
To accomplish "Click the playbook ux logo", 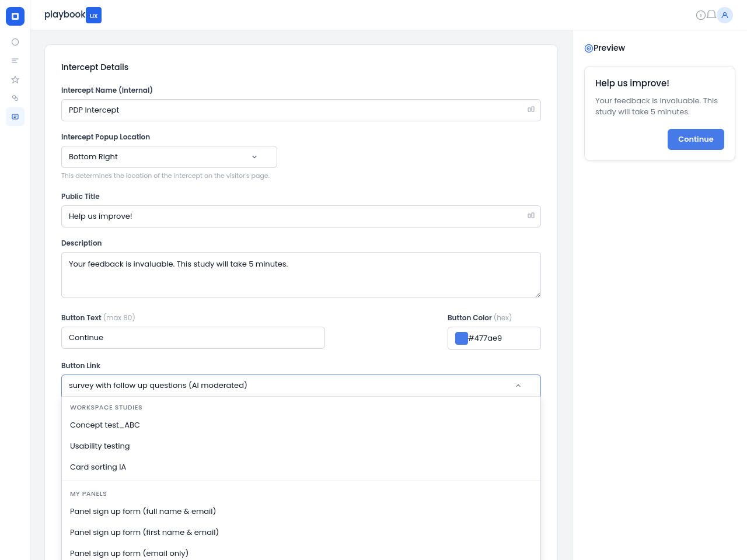I will point(73,15).
